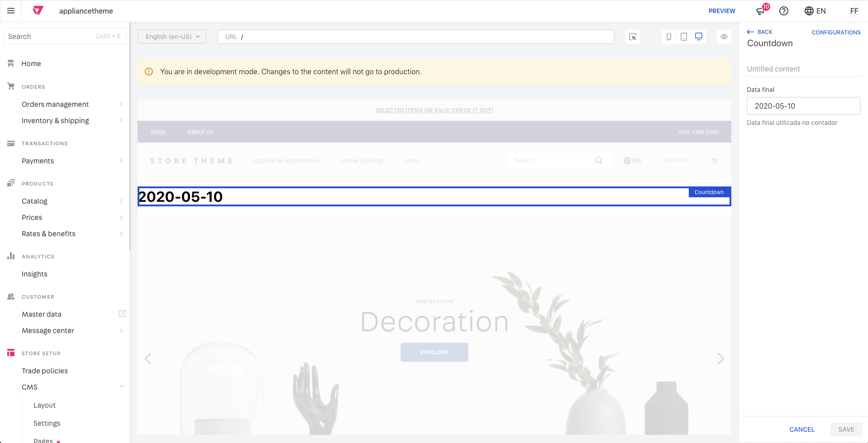Click selected items on sale link
868x443 pixels.
(434, 110)
